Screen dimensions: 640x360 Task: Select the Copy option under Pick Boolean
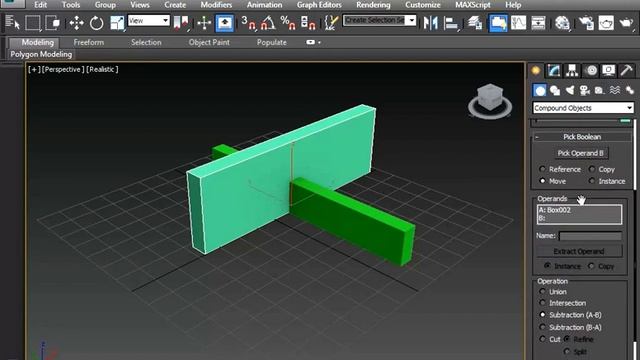tap(592, 169)
